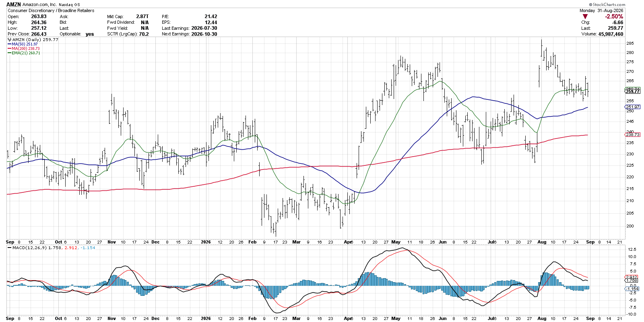Click the Prev Close value 266.43
Screen dimensions: 644x322
click(39, 34)
